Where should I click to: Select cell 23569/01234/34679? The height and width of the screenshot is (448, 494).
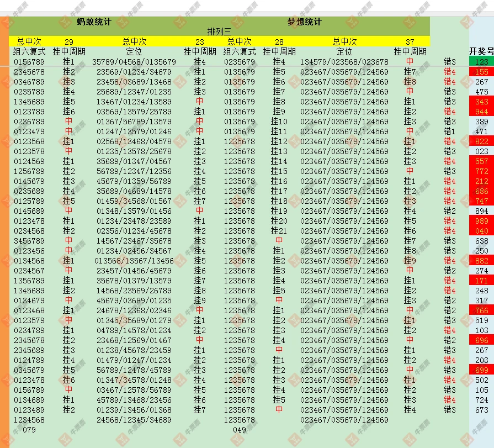click(134, 72)
